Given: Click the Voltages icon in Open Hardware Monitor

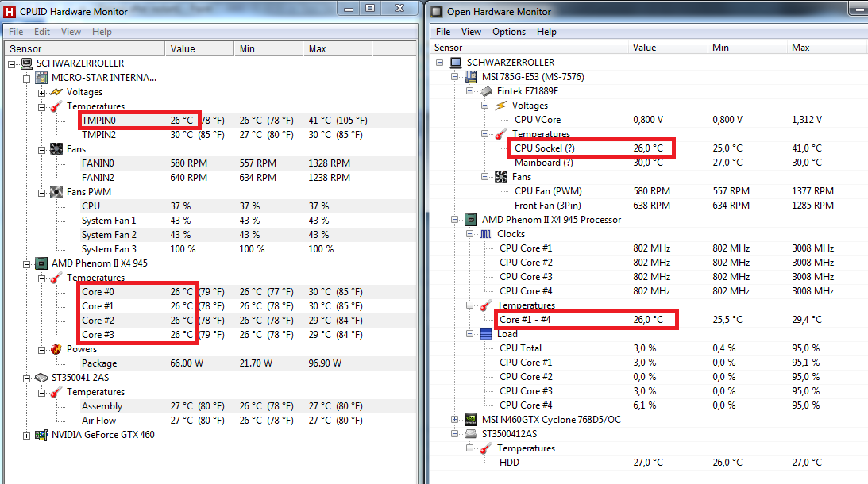Looking at the screenshot, I should click(501, 106).
